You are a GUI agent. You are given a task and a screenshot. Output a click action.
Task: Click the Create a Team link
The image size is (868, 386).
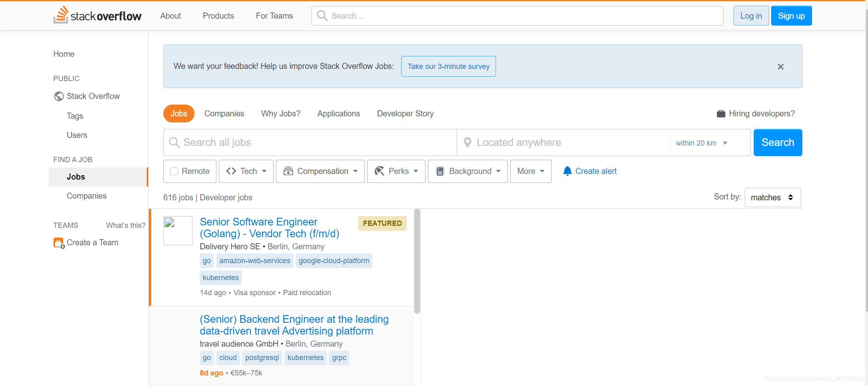[92, 242]
